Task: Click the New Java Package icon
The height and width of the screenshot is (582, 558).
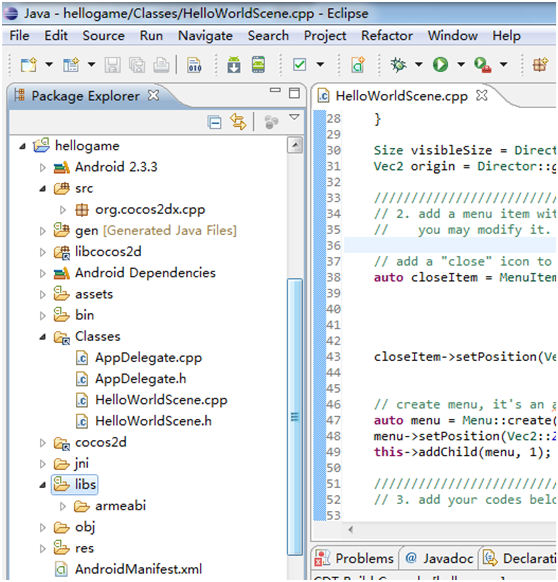Action: click(x=540, y=65)
